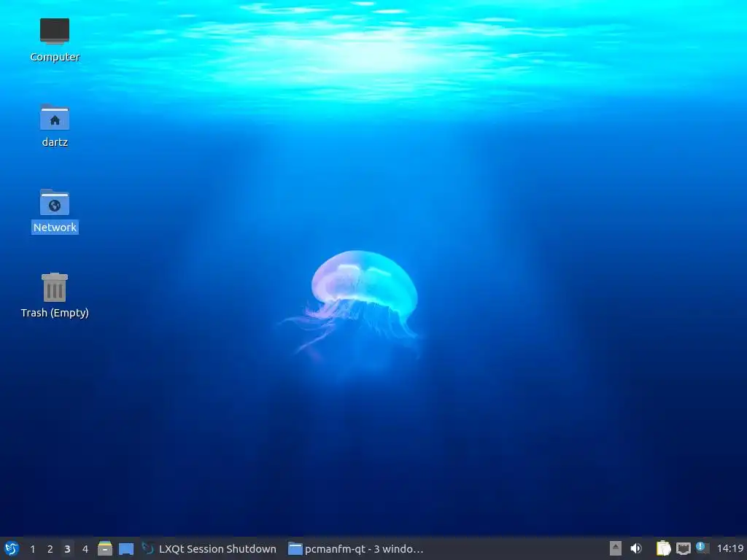Screen dimensions: 747x560
Task: Open the Lubuntu application menu
Action: (x=12, y=548)
